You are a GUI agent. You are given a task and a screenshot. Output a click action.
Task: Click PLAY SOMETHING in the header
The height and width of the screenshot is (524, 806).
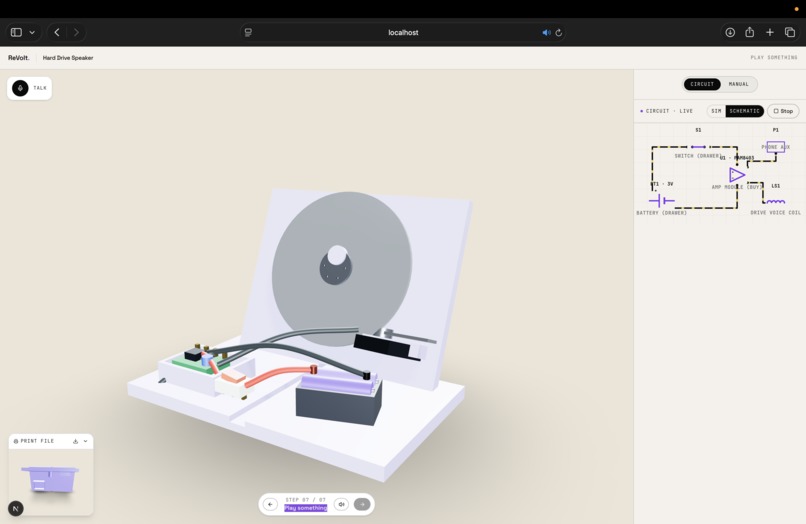(x=774, y=58)
